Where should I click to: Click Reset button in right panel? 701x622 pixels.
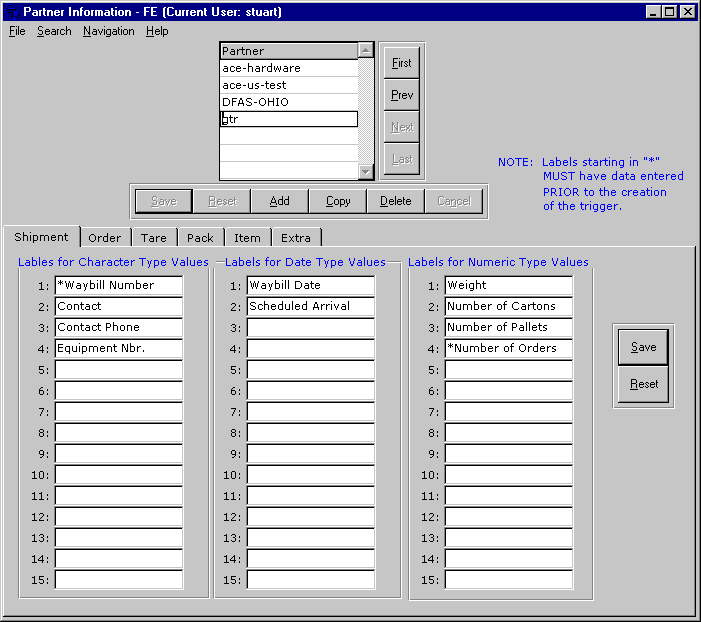(x=644, y=384)
